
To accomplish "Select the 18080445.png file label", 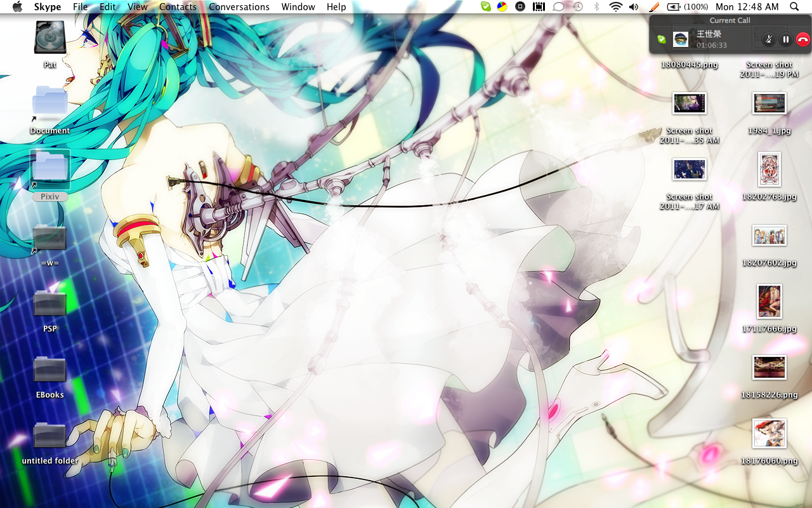I will [x=690, y=65].
